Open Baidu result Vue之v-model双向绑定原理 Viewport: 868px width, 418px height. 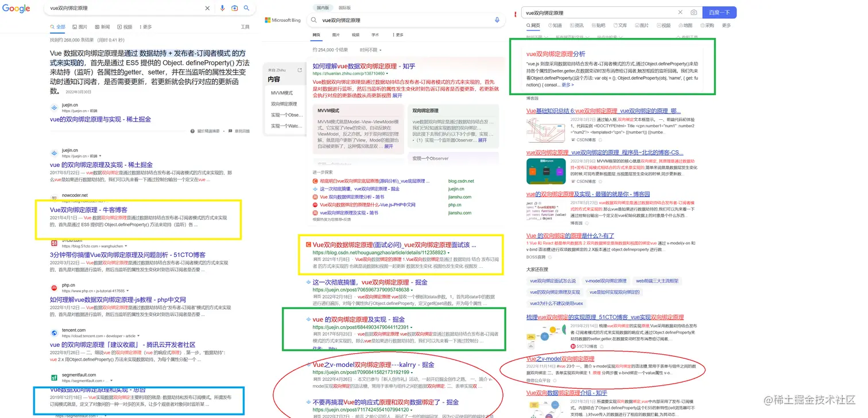560,359
